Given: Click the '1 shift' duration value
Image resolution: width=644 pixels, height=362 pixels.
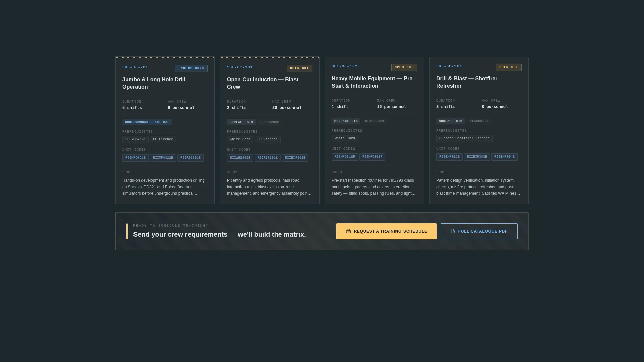Looking at the screenshot, I should [340, 107].
